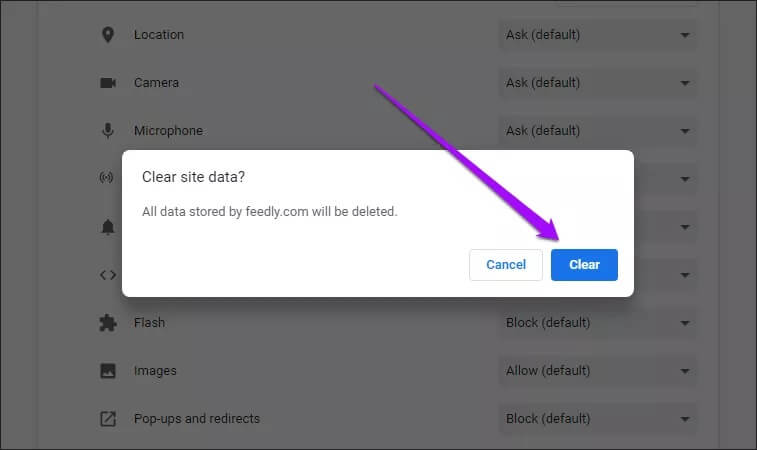757x450 pixels.
Task: Expand the Images Allow (default) dropdown
Action: point(597,371)
